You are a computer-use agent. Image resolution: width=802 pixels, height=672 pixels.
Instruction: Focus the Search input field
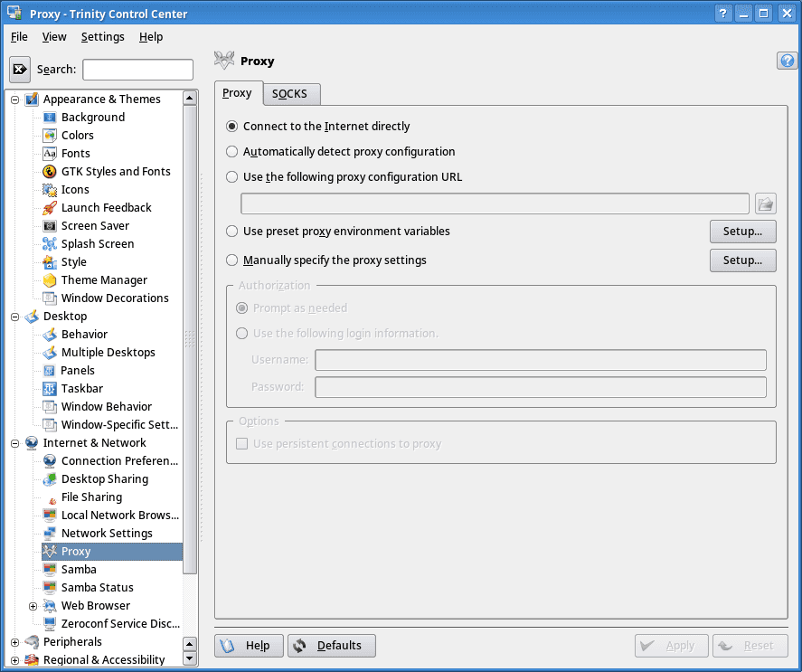[138, 70]
